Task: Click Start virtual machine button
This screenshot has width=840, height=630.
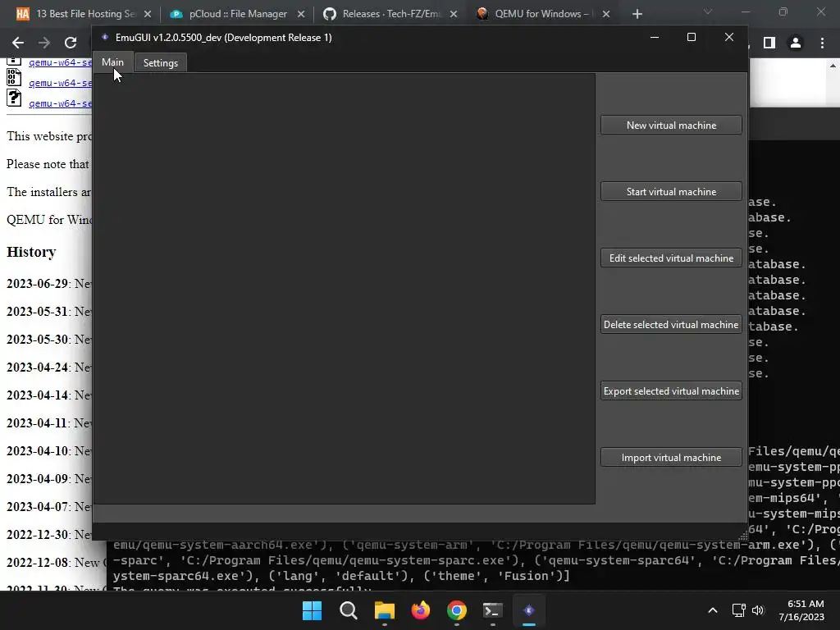Action: point(671,191)
